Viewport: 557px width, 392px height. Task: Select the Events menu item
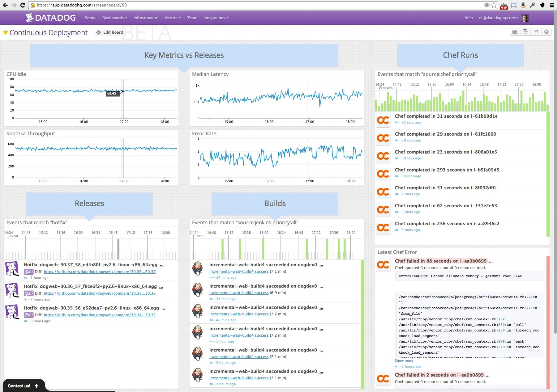[x=90, y=18]
